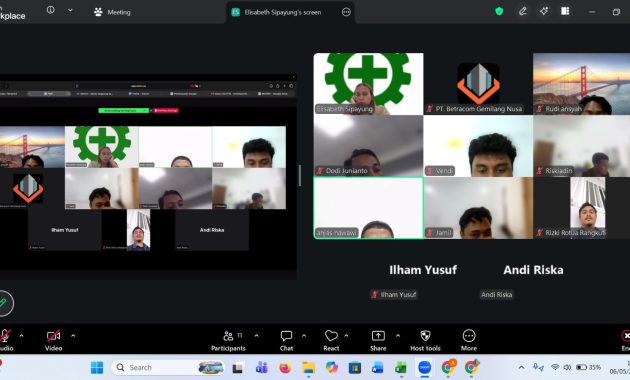Open Microsoft Store from the taskbar
This screenshot has height=380, width=630.
(x=355, y=368)
